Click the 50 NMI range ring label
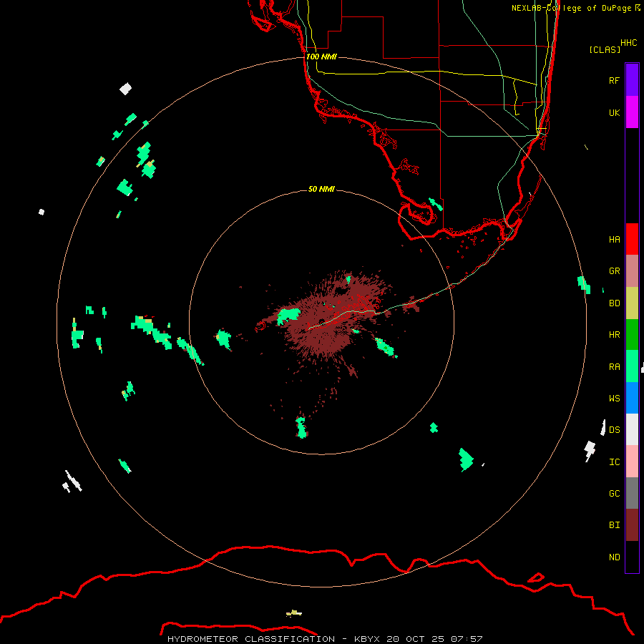This screenshot has width=644, height=644. 321,189
